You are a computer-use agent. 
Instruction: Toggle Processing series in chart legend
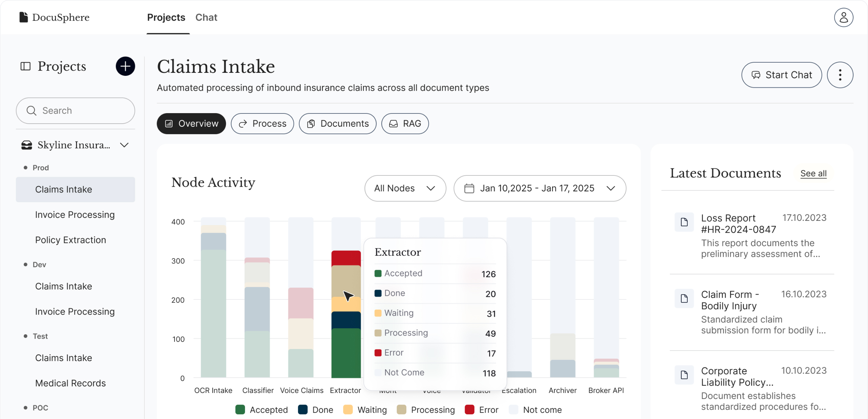coord(426,410)
